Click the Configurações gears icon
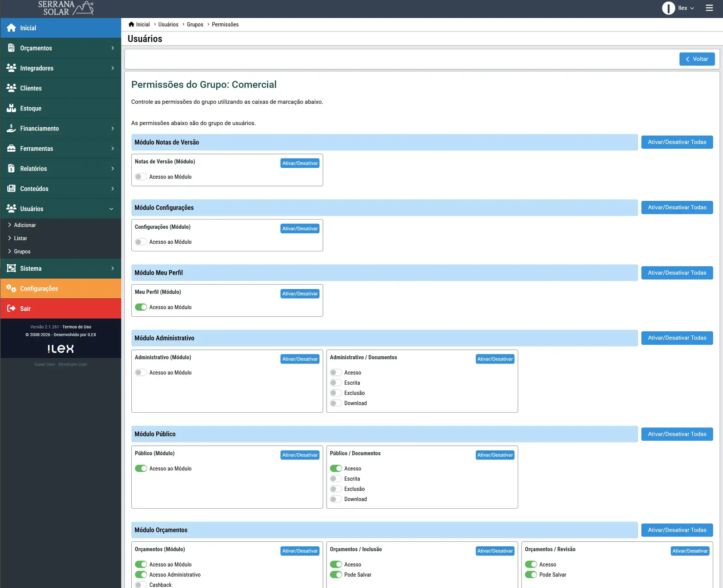 (11, 288)
